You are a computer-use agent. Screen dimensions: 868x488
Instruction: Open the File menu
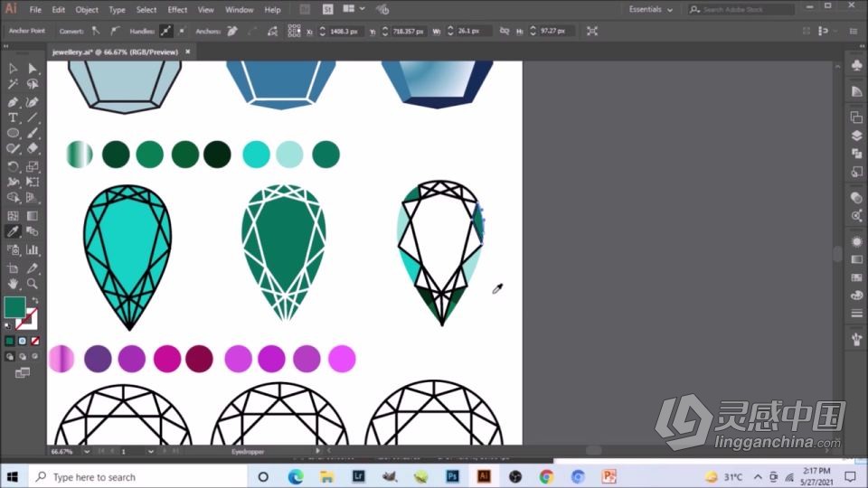click(x=35, y=9)
